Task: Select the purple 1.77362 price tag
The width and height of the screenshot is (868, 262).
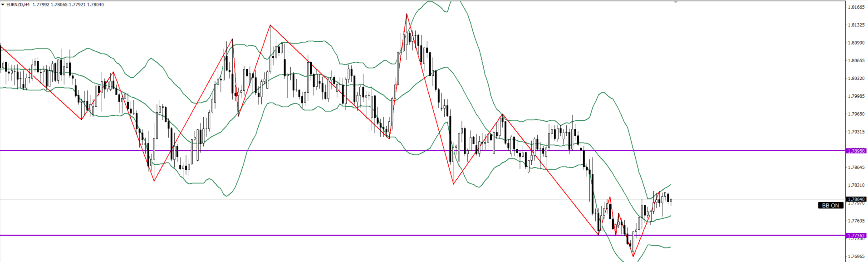Action: click(856, 236)
